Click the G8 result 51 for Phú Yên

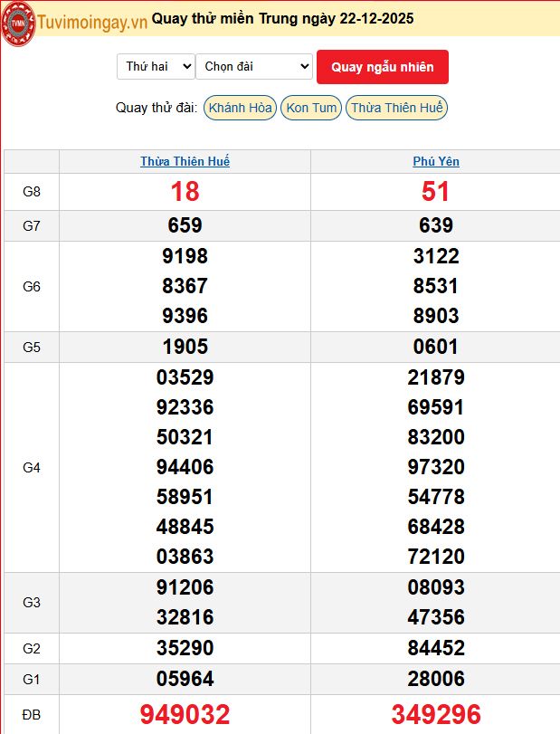click(436, 192)
